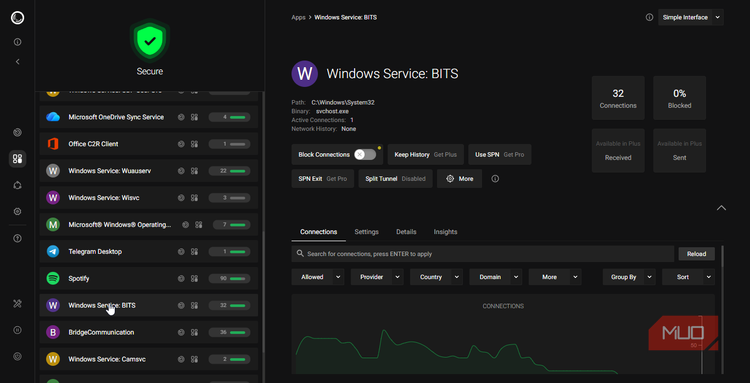This screenshot has width=750, height=383.
Task: Open the Sort dropdown
Action: pos(688,277)
